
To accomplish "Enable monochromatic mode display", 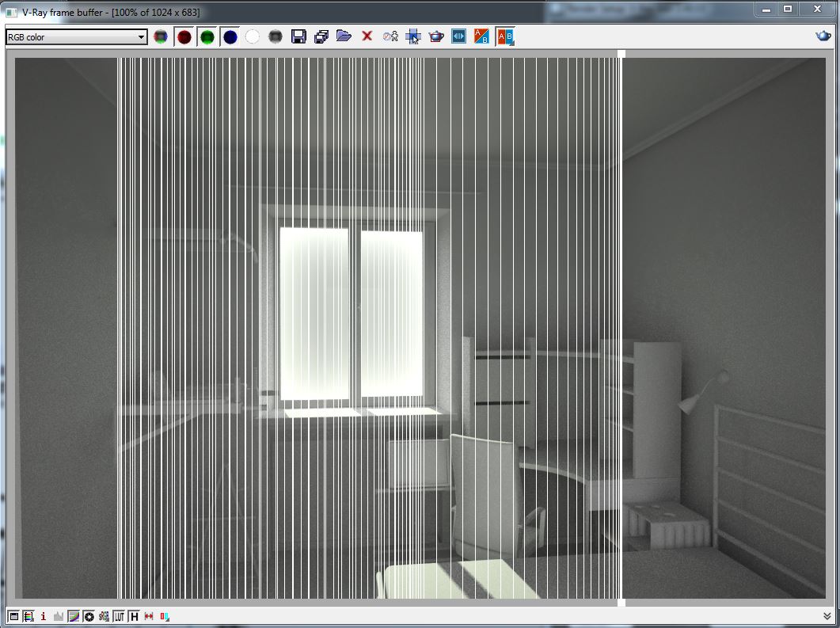I will [275, 36].
